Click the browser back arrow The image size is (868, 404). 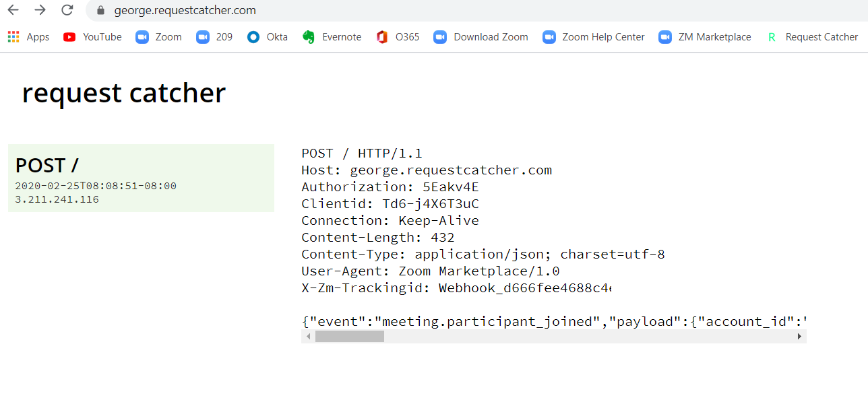(13, 10)
